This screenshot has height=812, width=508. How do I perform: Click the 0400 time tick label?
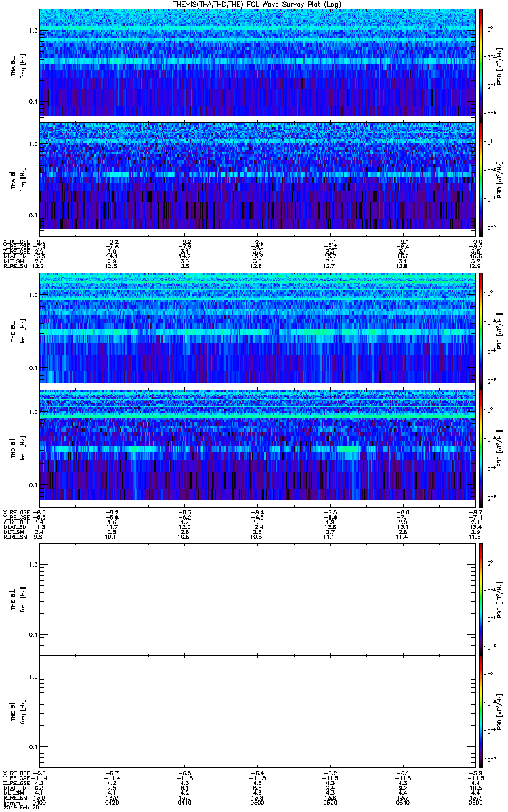click(x=39, y=803)
